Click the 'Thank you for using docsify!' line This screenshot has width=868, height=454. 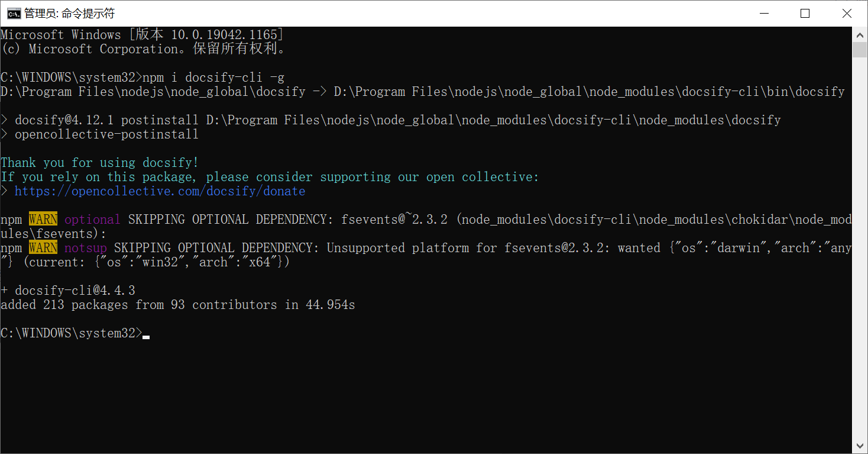[100, 163]
